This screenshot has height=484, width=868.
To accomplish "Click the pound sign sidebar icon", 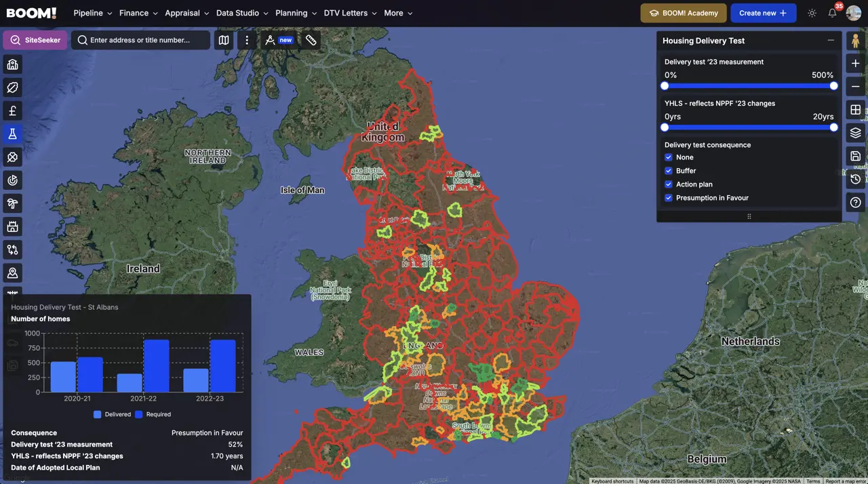I will [x=12, y=110].
